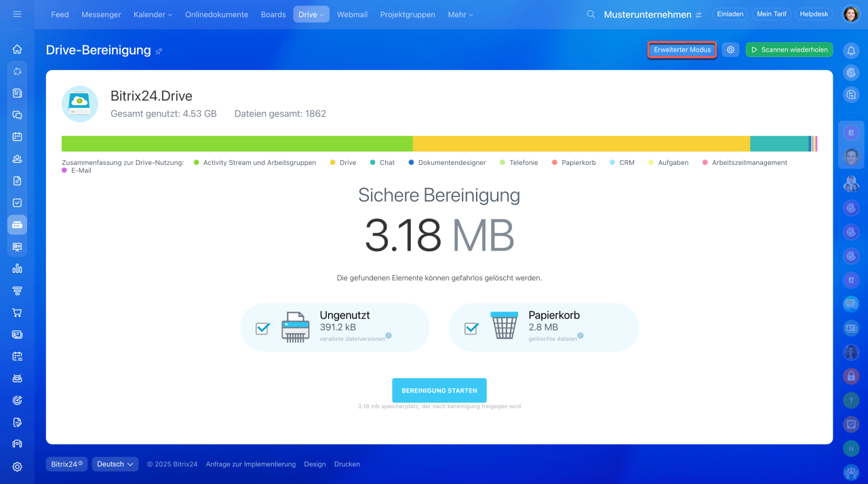868x484 pixels.
Task: Open the gear settings next to Erweiterter Modus
Action: (730, 50)
